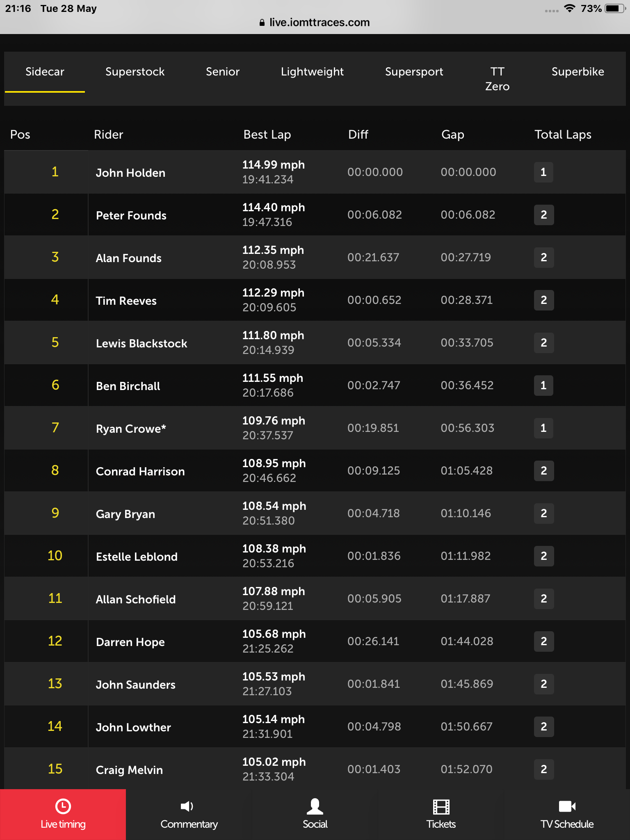
Task: Open the Live timing clock icon
Action: (x=63, y=806)
